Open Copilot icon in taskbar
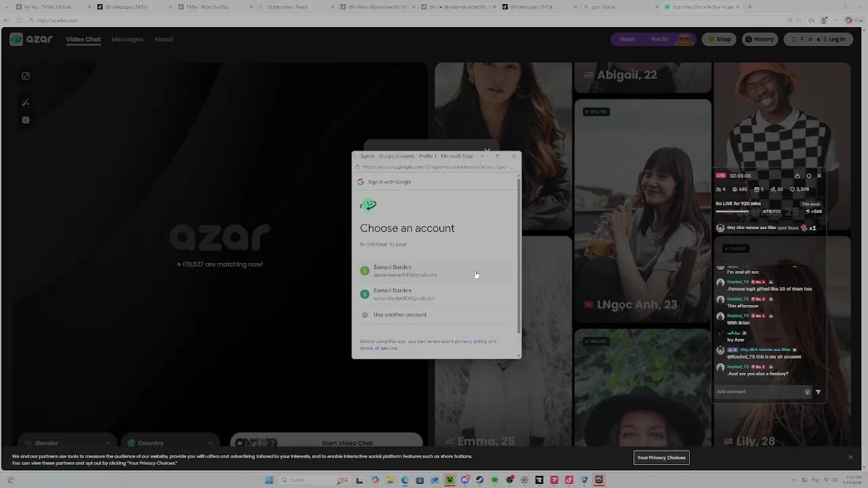Screen dimensions: 868x488 (x=376, y=480)
